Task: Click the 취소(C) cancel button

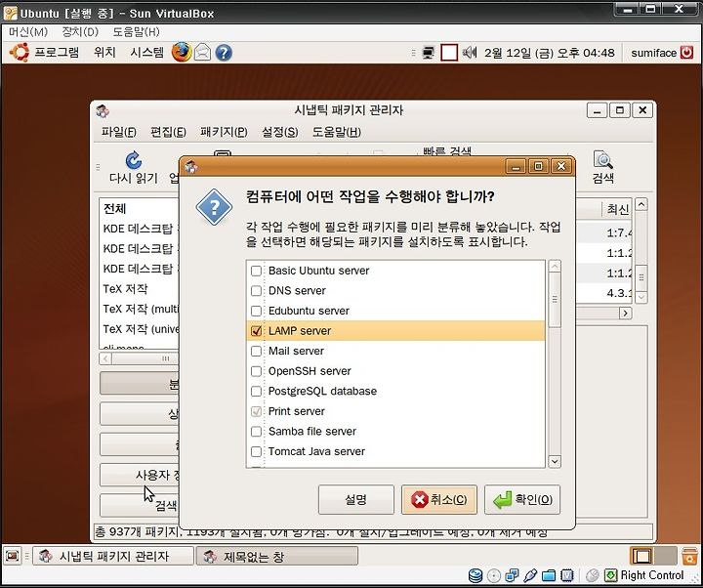Action: click(439, 499)
